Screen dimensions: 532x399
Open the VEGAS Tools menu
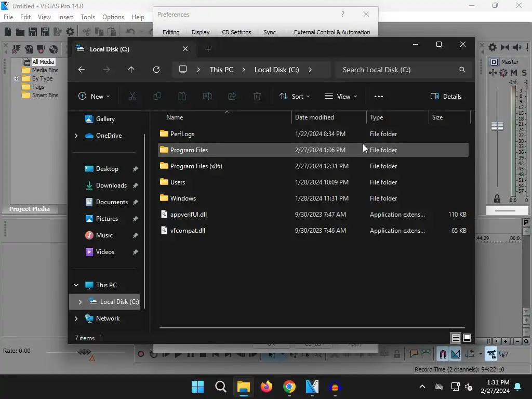click(x=87, y=17)
